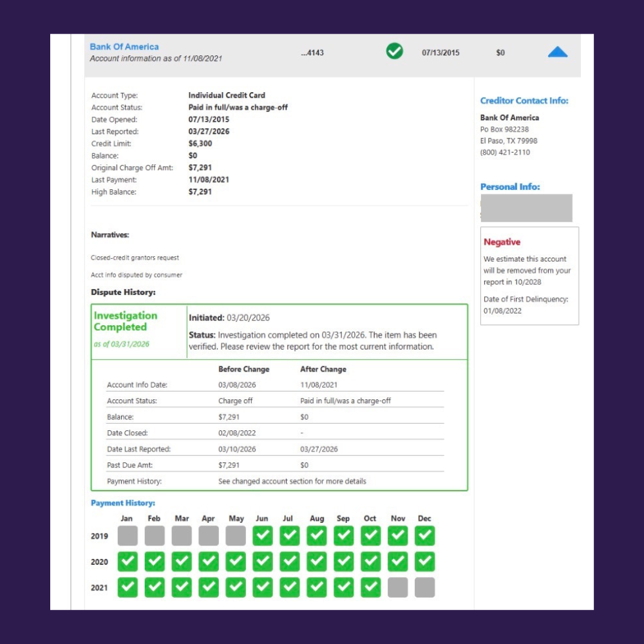Click the September 2021 payment checkmark
The height and width of the screenshot is (644, 644).
click(x=344, y=587)
